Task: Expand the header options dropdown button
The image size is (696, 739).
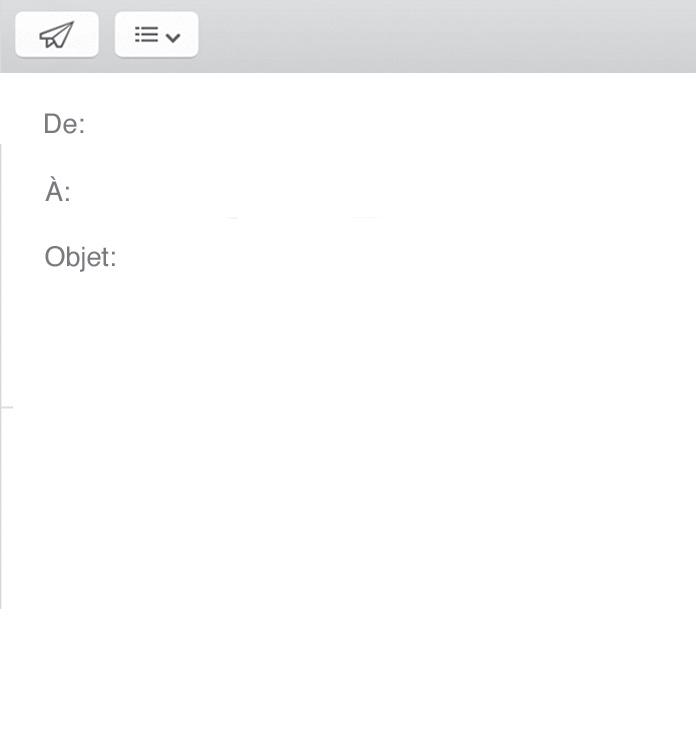Action: [156, 35]
